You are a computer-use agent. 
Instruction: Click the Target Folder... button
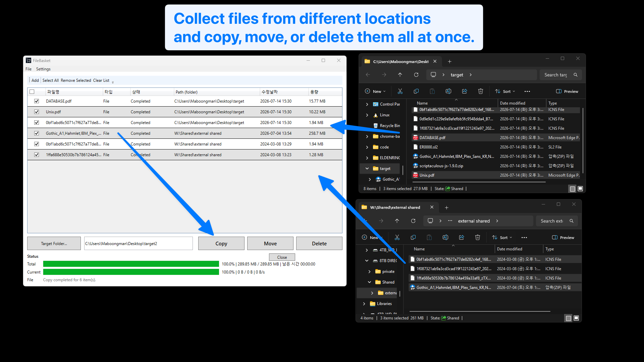pyautogui.click(x=54, y=243)
